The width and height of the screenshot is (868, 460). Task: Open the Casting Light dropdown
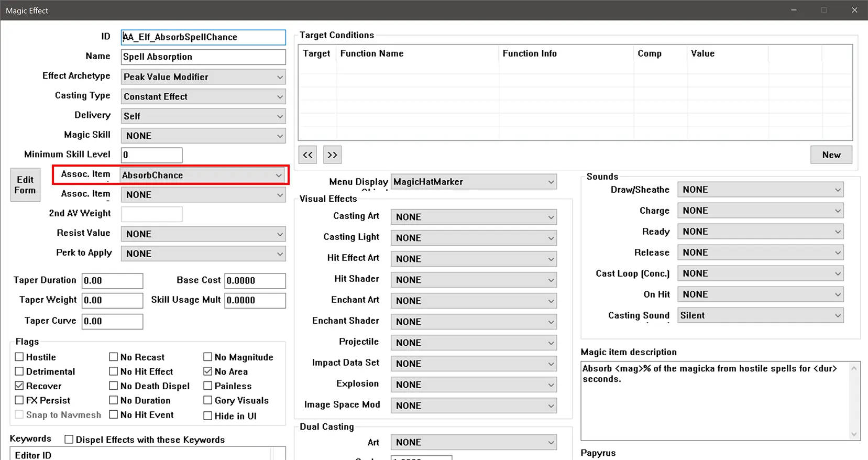tap(474, 238)
